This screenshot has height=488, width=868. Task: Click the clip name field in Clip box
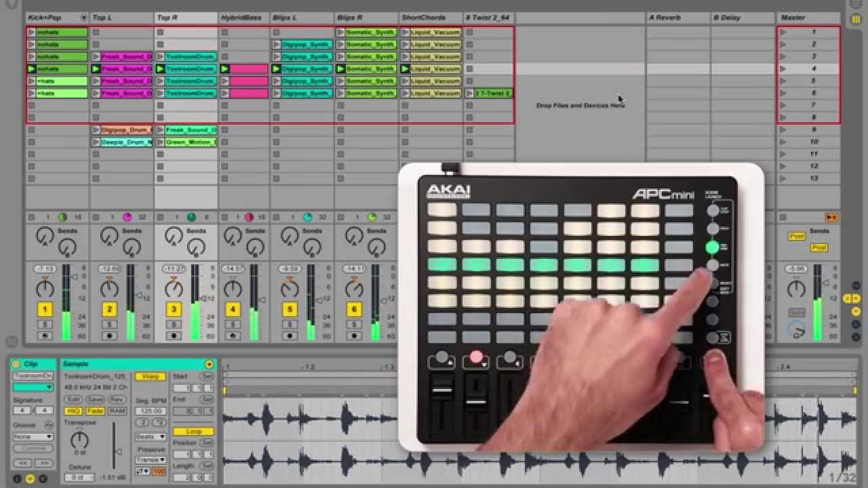tap(33, 375)
